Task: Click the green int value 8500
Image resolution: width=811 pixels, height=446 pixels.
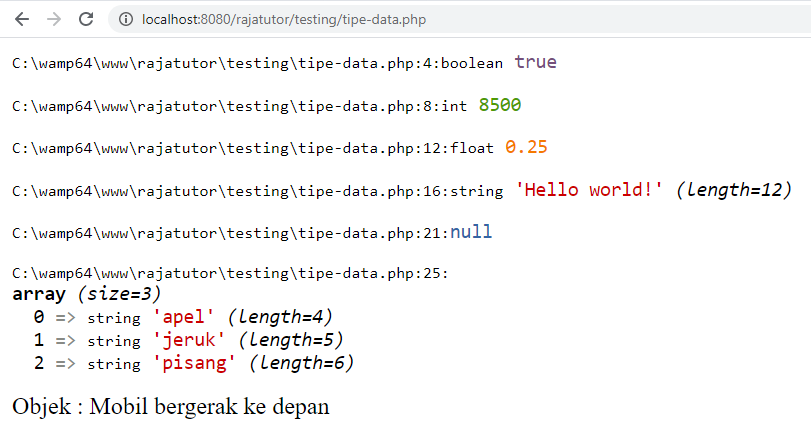Action: 499,105
